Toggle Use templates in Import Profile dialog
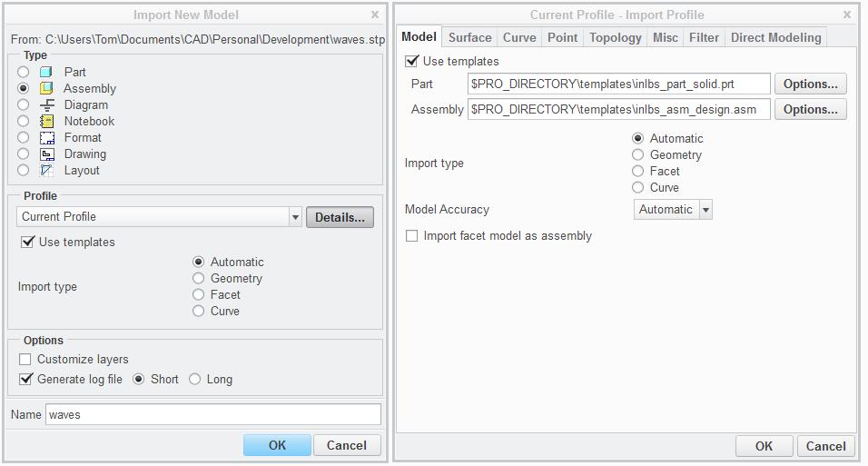This screenshot has width=868, height=466. pos(411,61)
